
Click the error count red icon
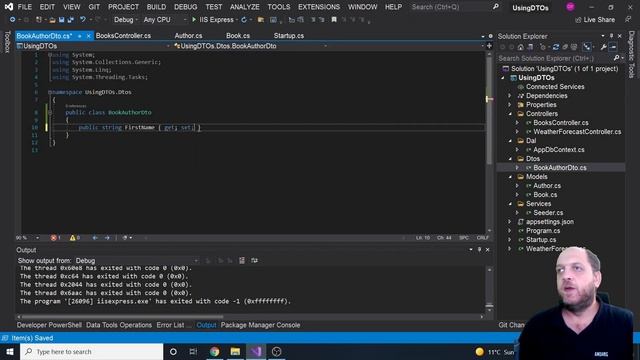53,238
